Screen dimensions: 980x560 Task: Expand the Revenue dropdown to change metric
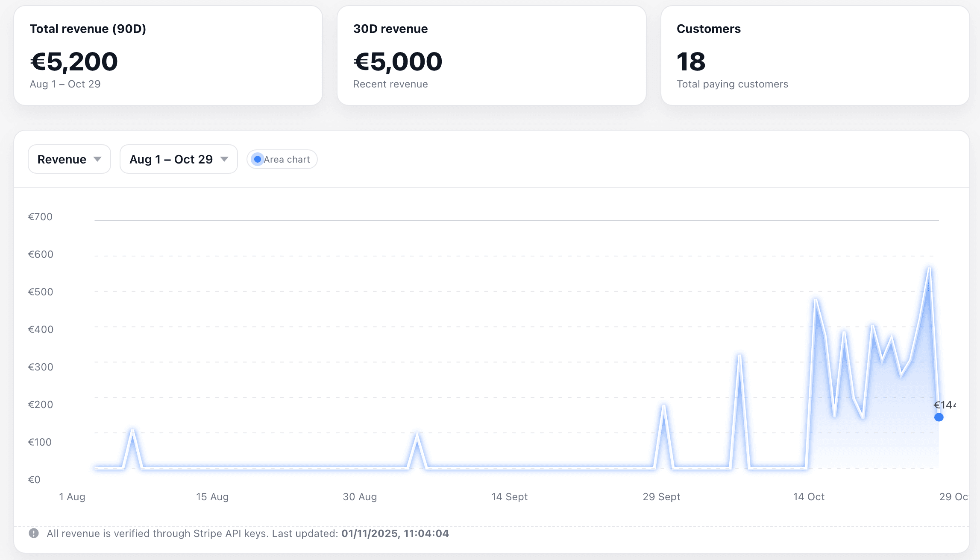[x=69, y=159]
